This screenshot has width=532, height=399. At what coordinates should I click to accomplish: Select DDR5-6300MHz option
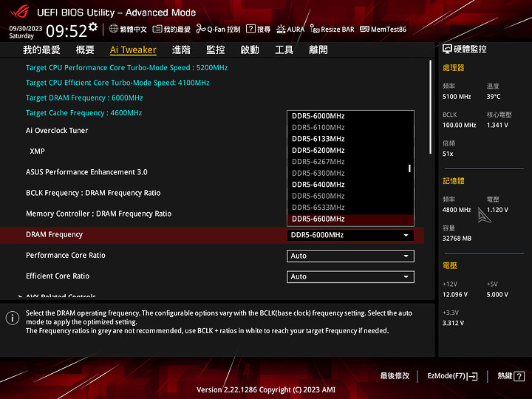click(x=350, y=174)
